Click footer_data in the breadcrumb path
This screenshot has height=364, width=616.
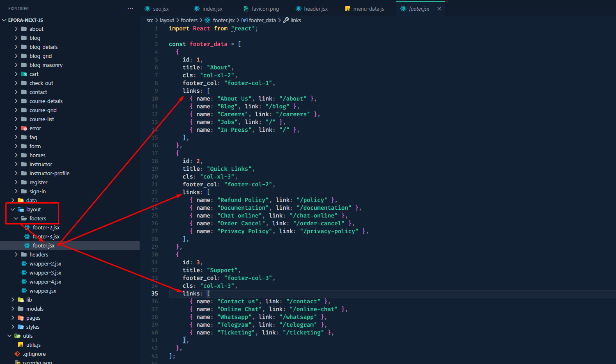262,20
